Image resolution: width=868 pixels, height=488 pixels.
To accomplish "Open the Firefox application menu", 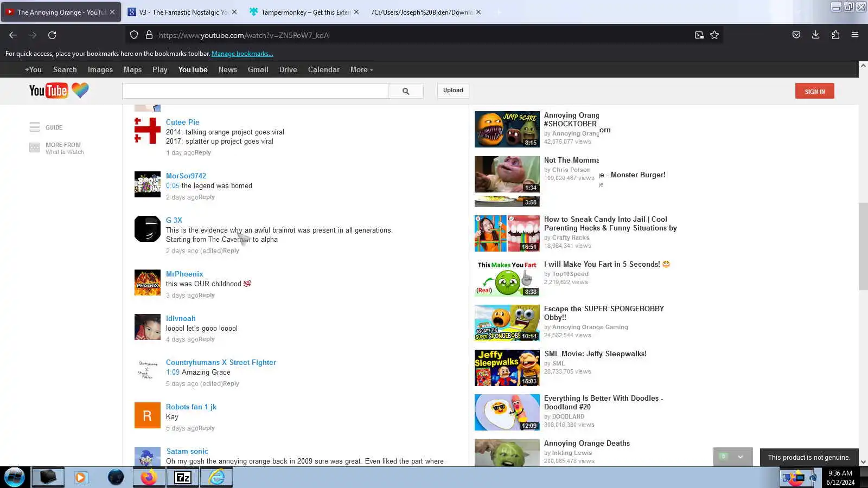I will point(855,35).
